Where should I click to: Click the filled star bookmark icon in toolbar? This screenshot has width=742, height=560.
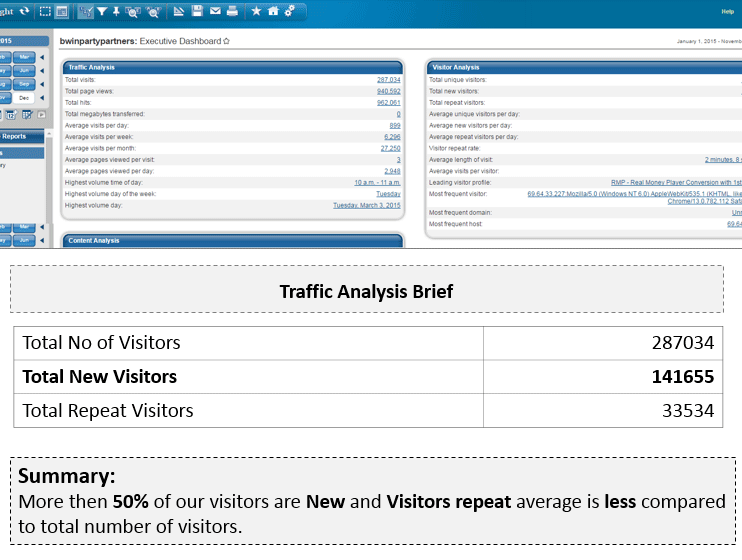tap(255, 11)
